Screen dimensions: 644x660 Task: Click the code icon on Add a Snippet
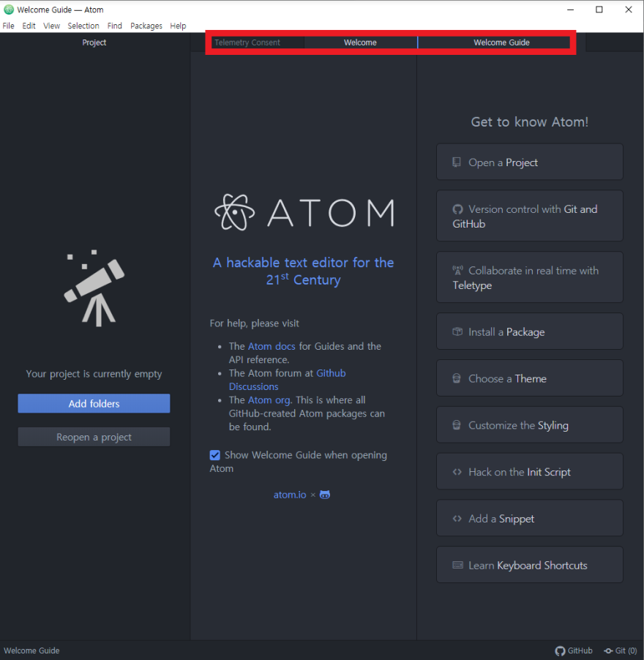click(x=457, y=519)
